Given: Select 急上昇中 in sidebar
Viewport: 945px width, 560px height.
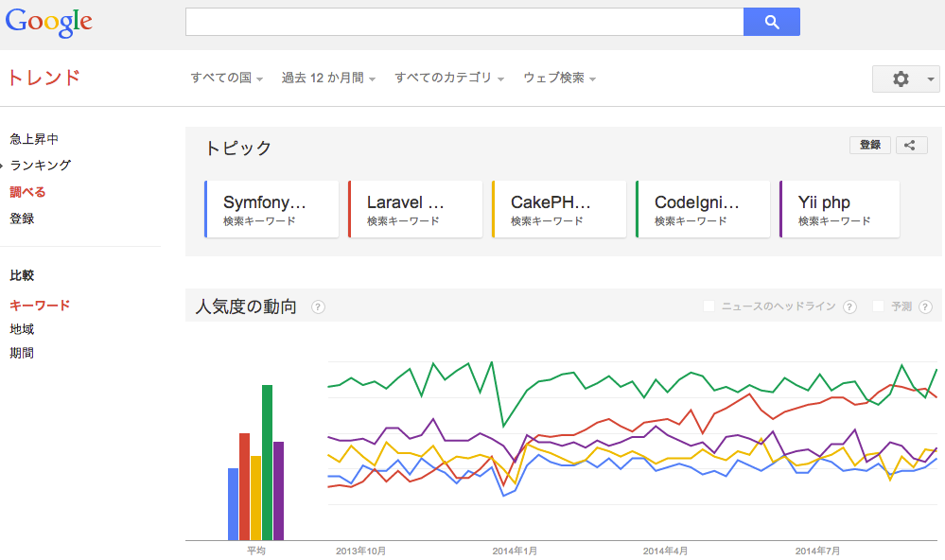Looking at the screenshot, I should (34, 139).
